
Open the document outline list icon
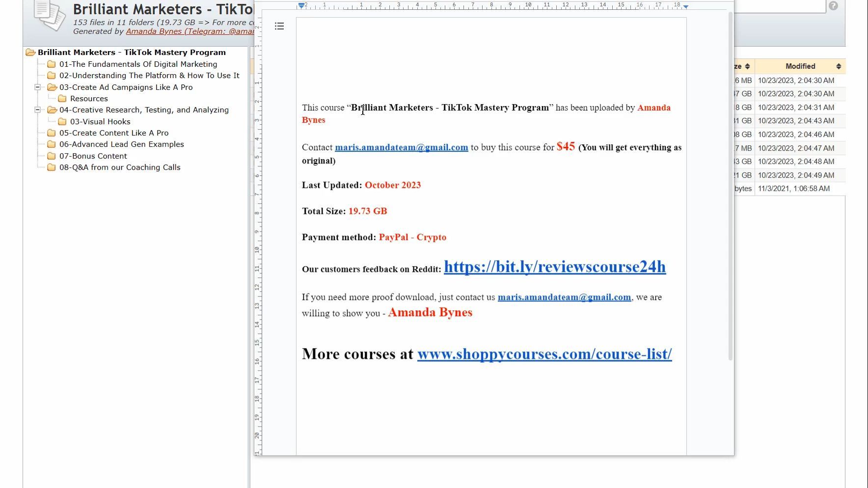(279, 26)
